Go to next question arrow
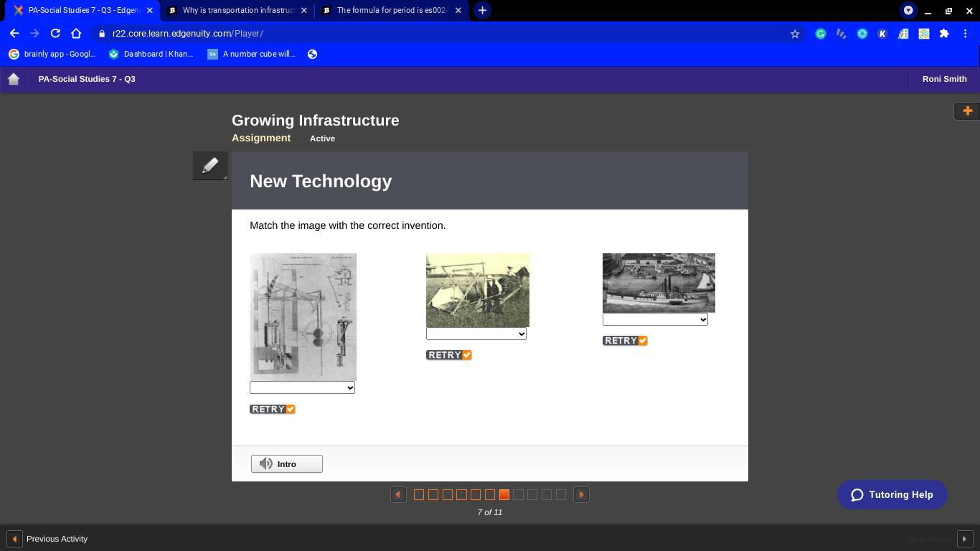 (x=581, y=494)
